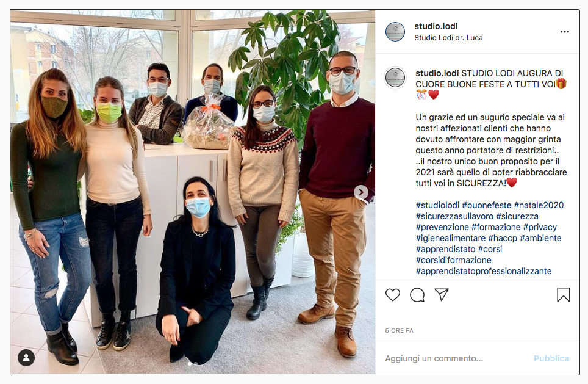View the #apprendistatoprofessionalizzante hashtag
The width and height of the screenshot is (588, 384).
[483, 271]
